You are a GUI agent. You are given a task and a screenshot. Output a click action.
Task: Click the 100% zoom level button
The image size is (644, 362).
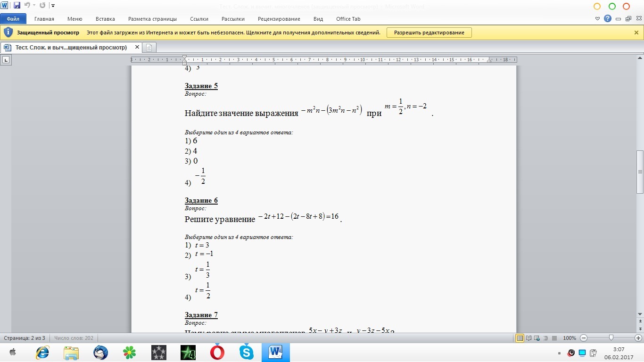(570, 338)
